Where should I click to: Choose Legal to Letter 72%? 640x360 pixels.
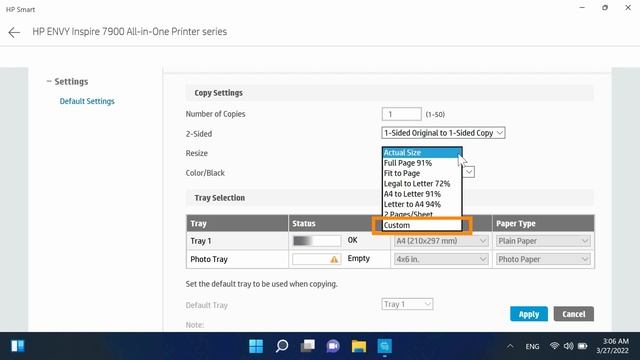(x=422, y=184)
